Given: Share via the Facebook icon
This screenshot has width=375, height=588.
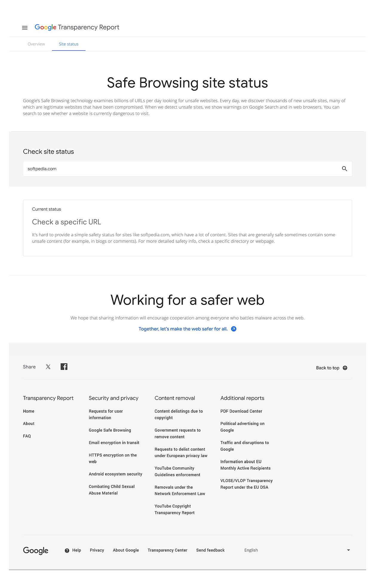Looking at the screenshot, I should pyautogui.click(x=64, y=367).
